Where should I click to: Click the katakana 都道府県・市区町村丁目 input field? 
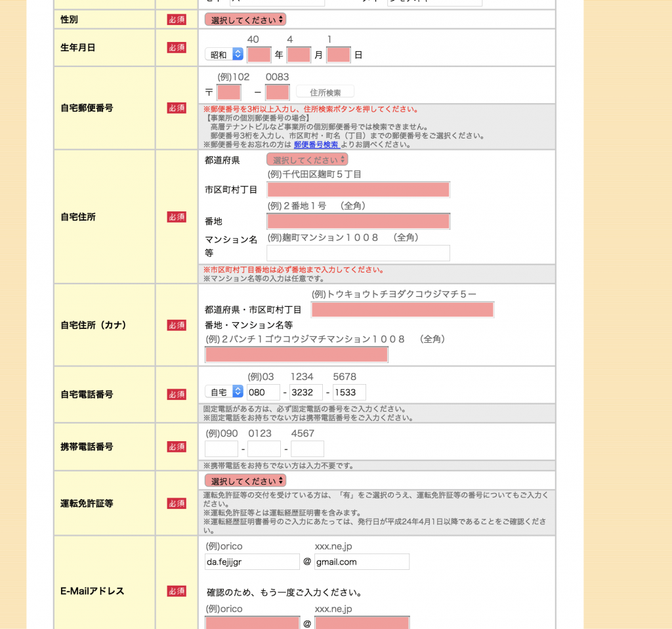tap(402, 309)
